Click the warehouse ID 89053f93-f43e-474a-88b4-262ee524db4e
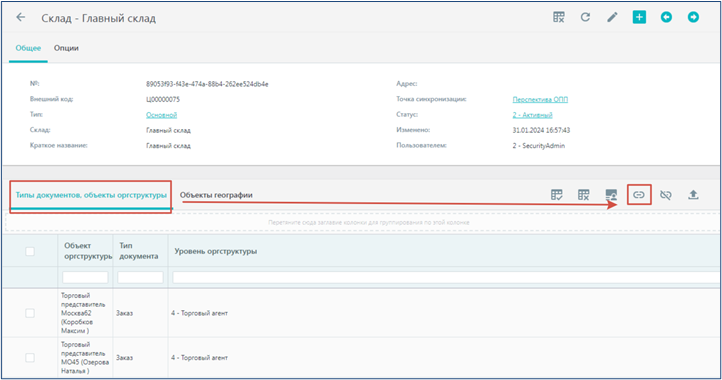Screen dimensions: 722x380 [x=207, y=84]
